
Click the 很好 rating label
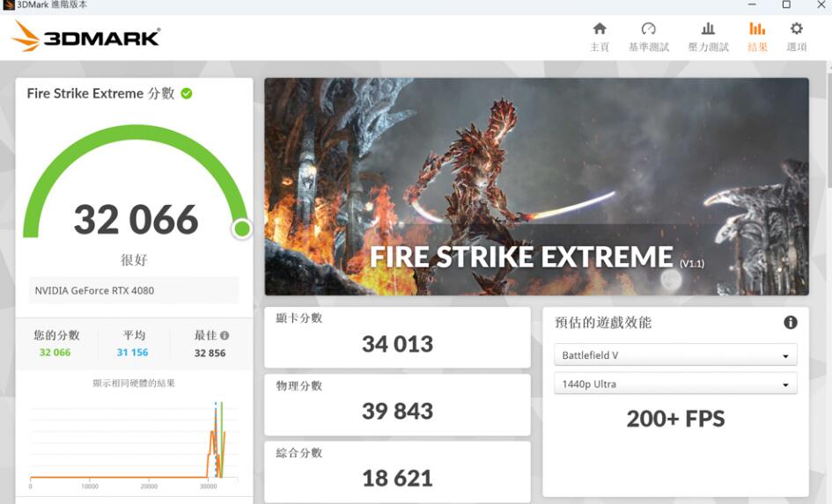pos(134,259)
